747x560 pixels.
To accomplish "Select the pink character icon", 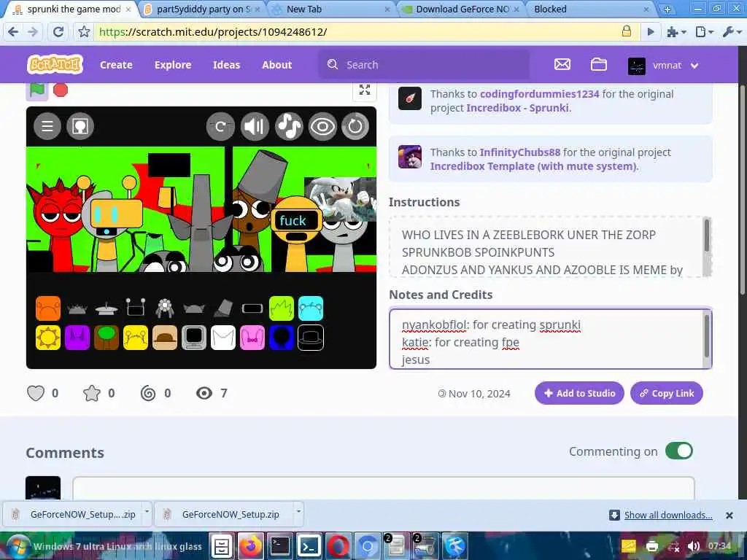I will coord(252,338).
